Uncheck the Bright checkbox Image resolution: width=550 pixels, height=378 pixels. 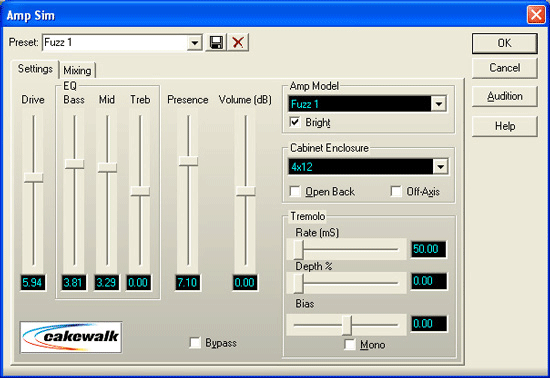[x=295, y=122]
